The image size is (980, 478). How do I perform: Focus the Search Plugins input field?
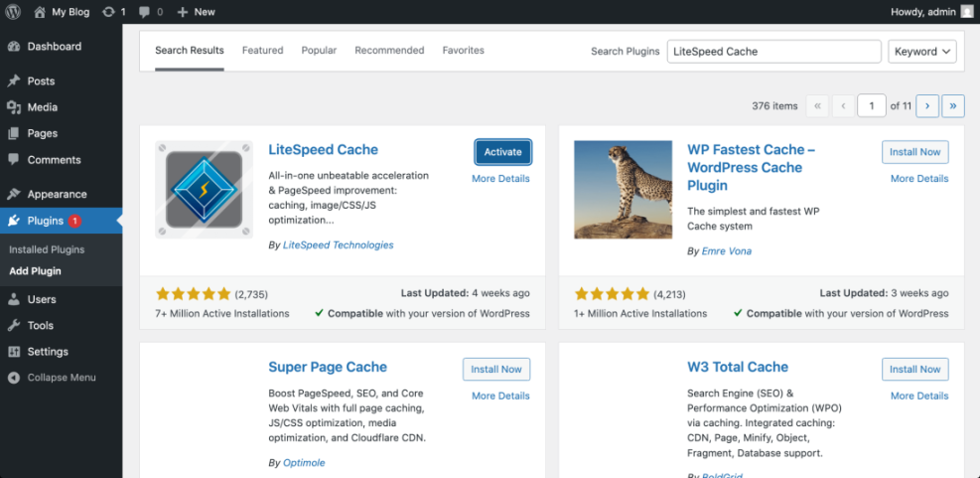773,52
